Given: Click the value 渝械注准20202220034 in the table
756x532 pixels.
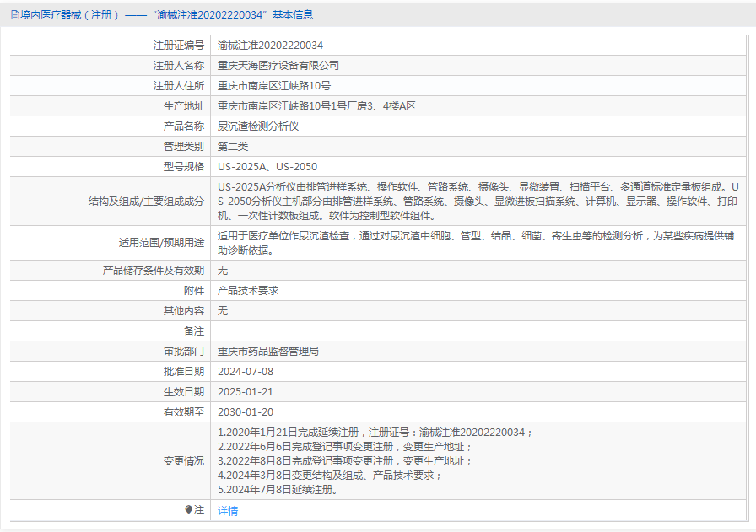Looking at the screenshot, I should 271,46.
